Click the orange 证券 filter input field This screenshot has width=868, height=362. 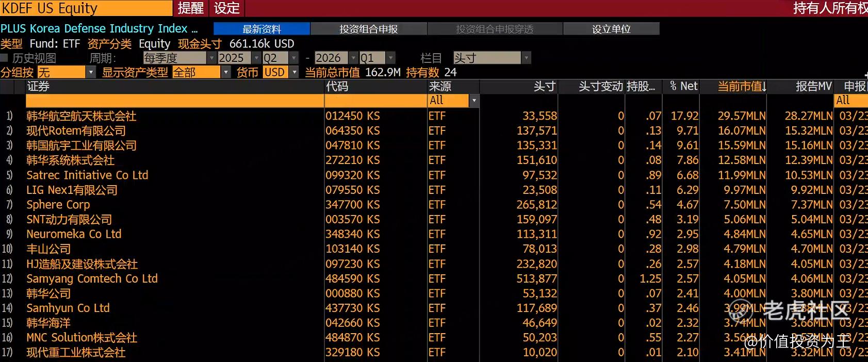point(175,101)
